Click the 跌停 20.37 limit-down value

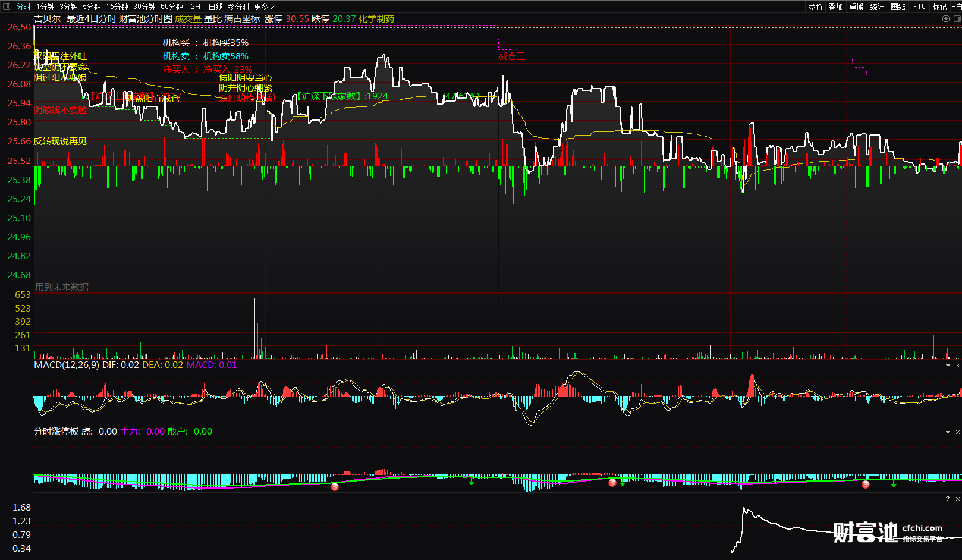point(334,19)
